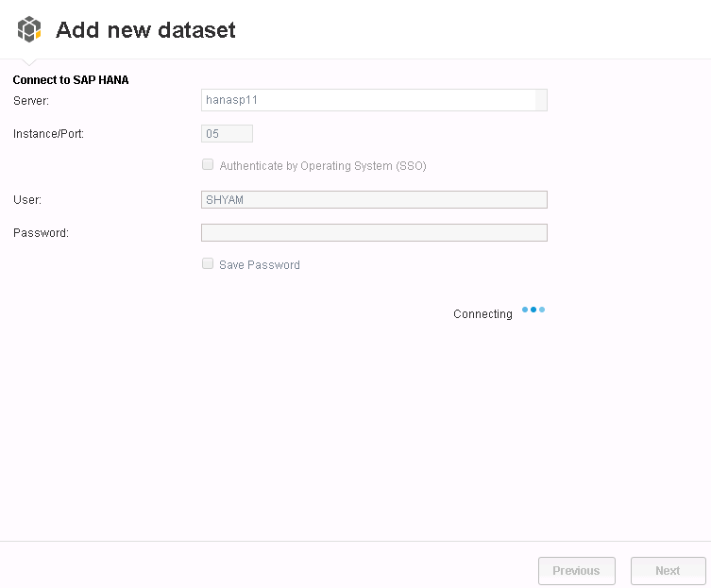The height and width of the screenshot is (588, 711).
Task: Click the Password: field label
Action: (x=41, y=232)
